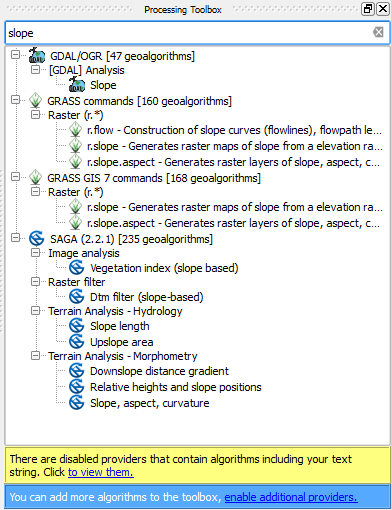Select 'Relative heights and slope positions' text
The height and width of the screenshot is (510, 392).
click(176, 387)
